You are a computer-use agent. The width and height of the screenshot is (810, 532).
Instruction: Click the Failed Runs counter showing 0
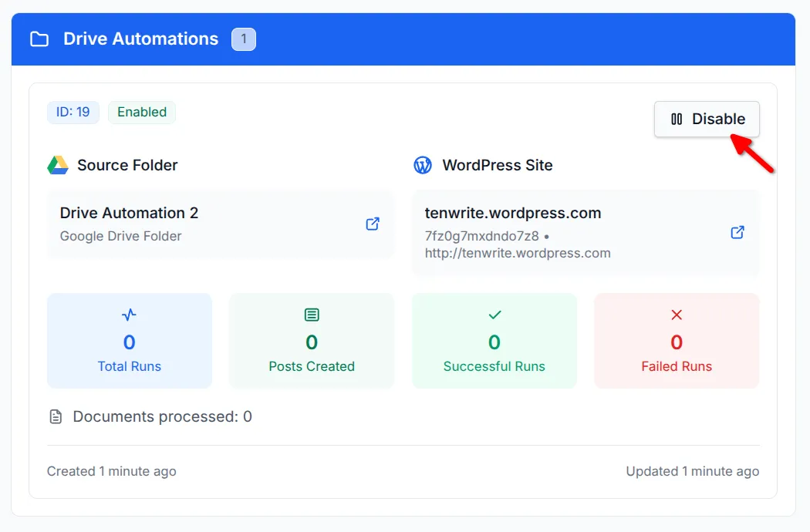click(x=676, y=342)
